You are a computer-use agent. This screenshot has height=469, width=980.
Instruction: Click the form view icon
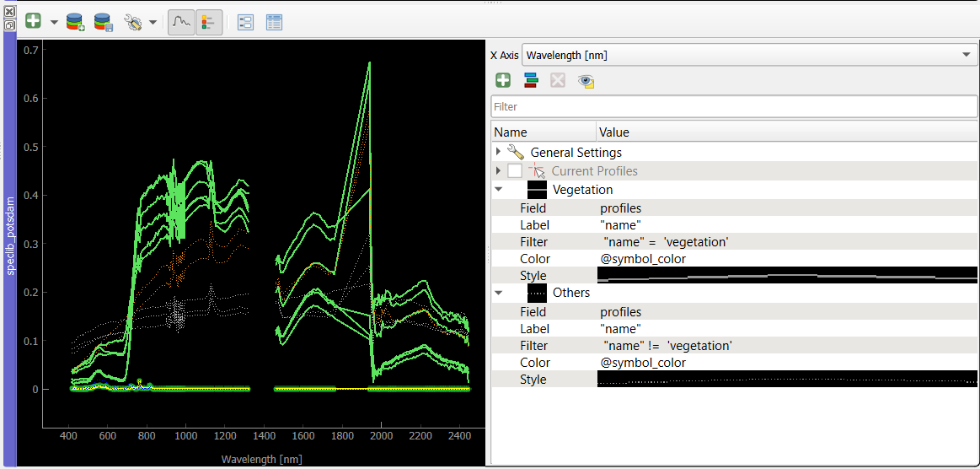[245, 23]
